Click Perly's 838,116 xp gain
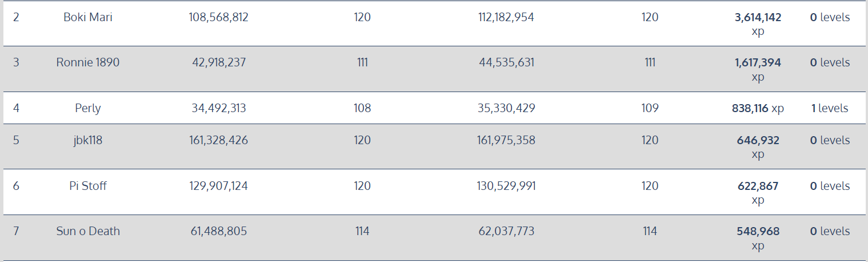The width and height of the screenshot is (868, 262). 758,108
